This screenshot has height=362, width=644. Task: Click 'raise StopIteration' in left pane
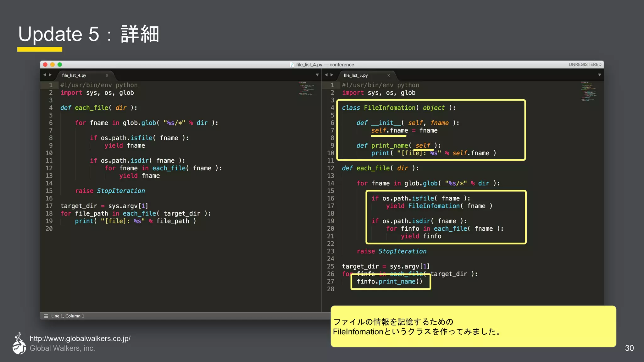[x=110, y=191]
